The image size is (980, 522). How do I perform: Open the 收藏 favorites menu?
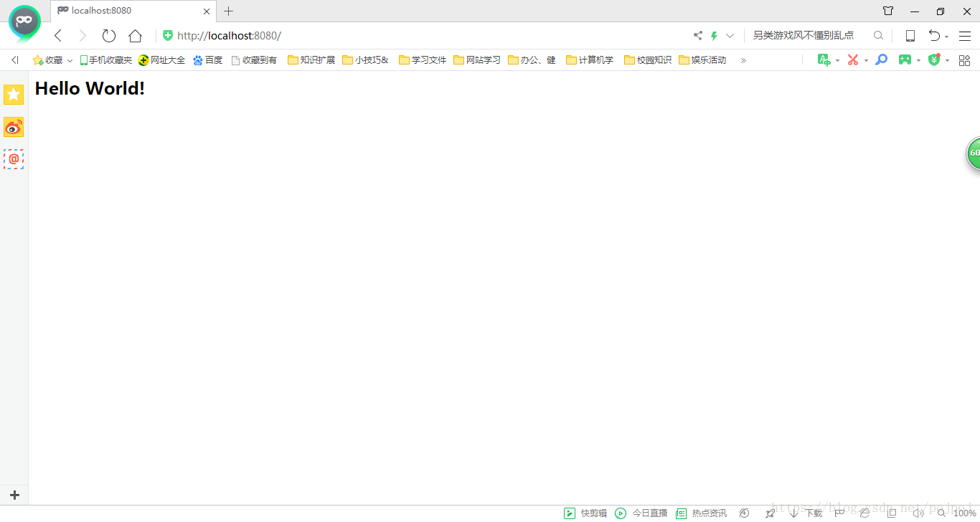pos(48,60)
